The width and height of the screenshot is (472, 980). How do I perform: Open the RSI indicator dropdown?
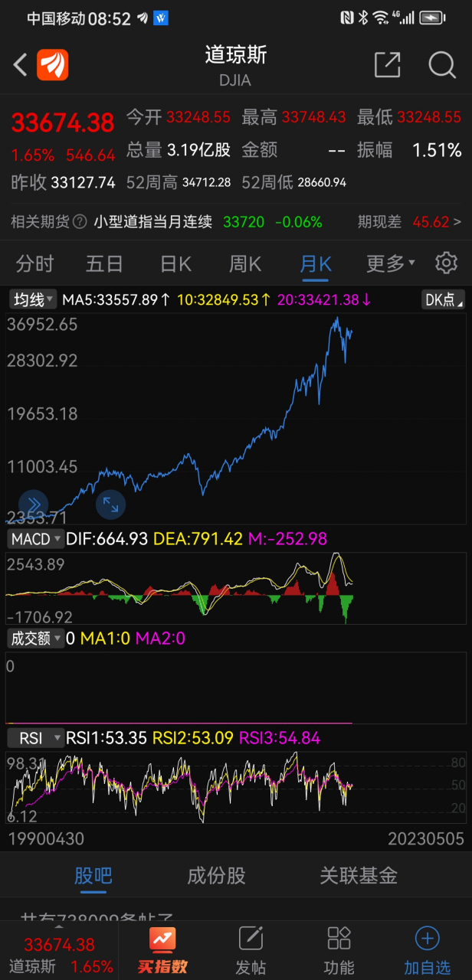coord(35,738)
